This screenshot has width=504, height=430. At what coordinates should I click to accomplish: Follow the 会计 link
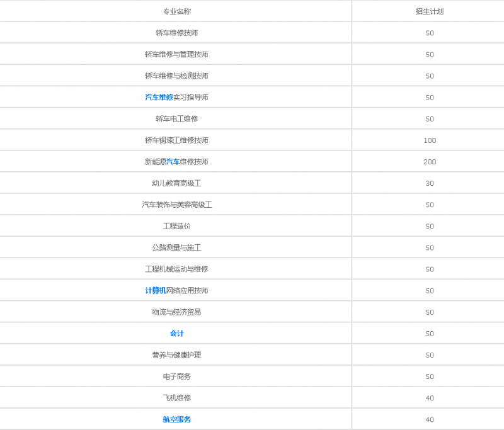click(176, 333)
